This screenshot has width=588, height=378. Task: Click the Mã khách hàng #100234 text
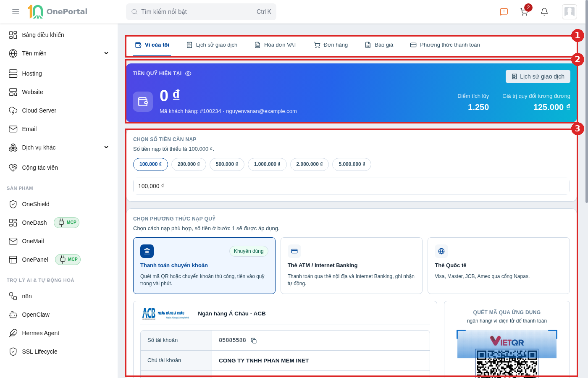click(x=190, y=111)
